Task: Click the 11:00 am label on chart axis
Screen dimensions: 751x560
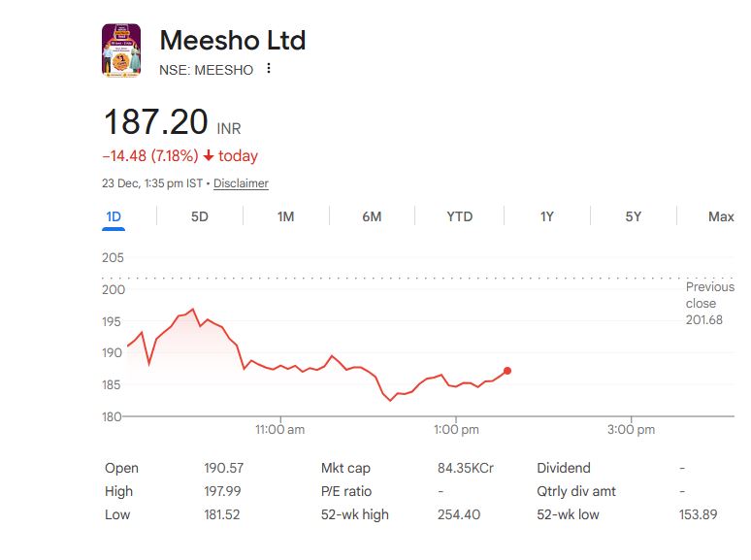Action: 279,429
